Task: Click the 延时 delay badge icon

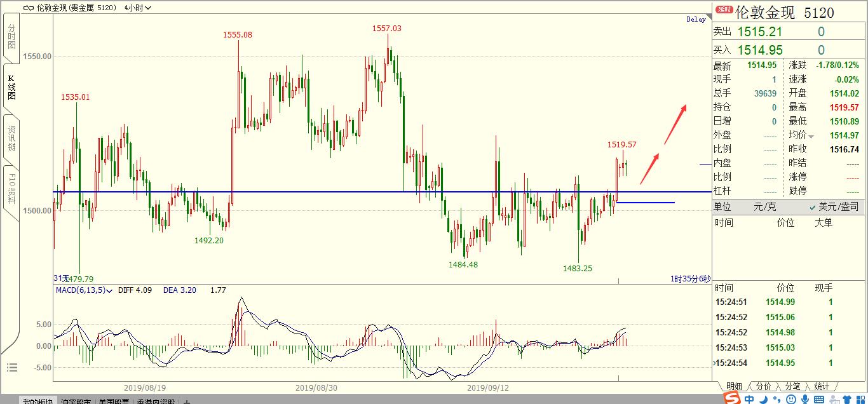Action: click(x=724, y=10)
